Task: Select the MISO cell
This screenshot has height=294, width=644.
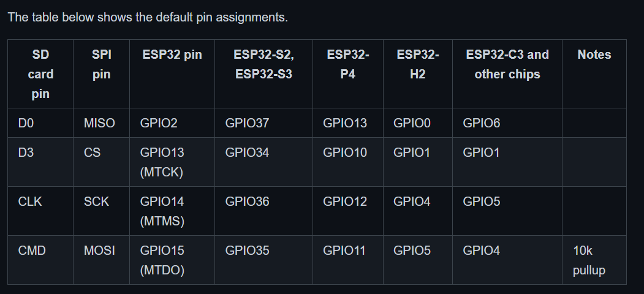Action: point(99,123)
